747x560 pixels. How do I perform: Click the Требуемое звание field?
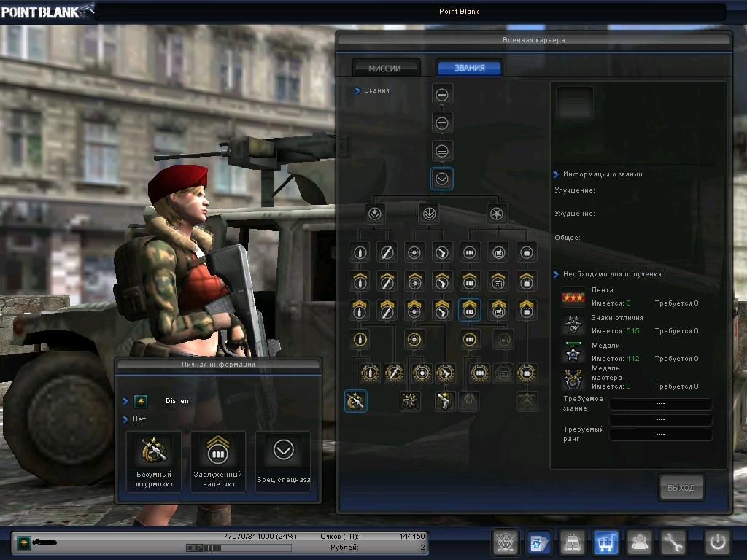[660, 404]
